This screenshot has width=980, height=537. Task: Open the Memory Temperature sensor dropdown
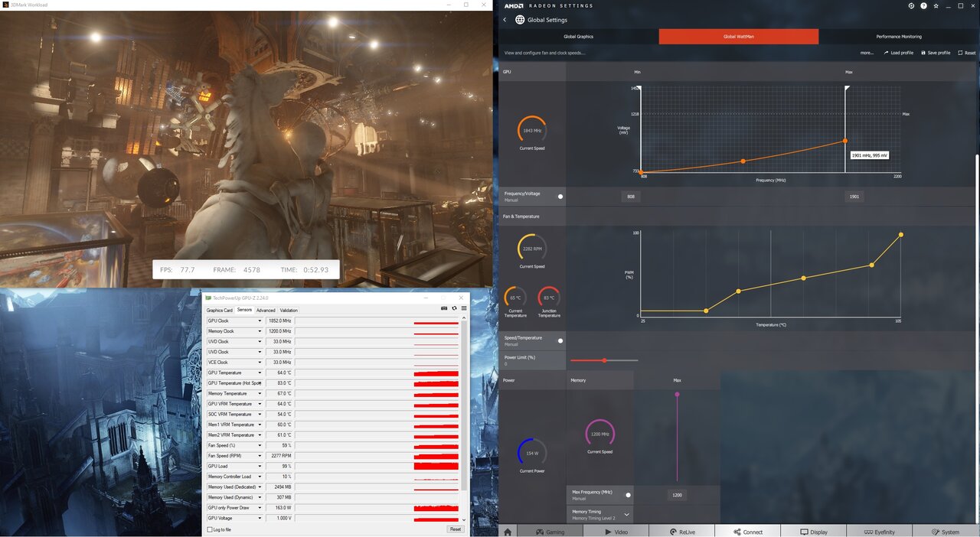click(x=260, y=393)
